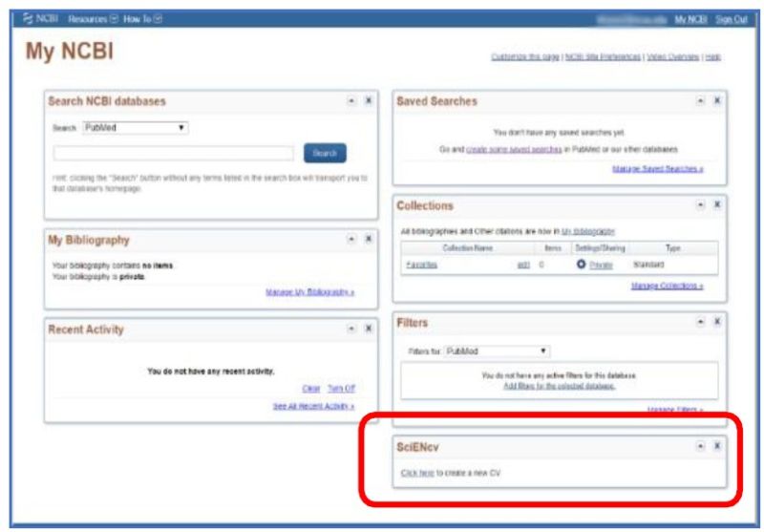
Task: Open the Resources dropdown menu
Action: point(93,19)
